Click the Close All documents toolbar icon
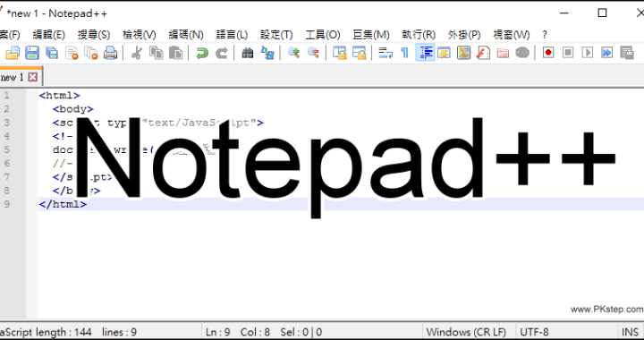 90,53
